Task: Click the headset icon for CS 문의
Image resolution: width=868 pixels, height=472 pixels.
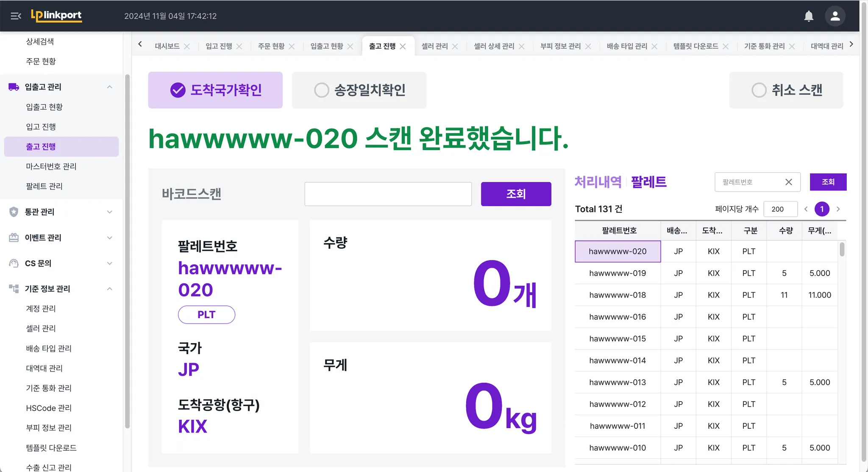Action: click(14, 263)
